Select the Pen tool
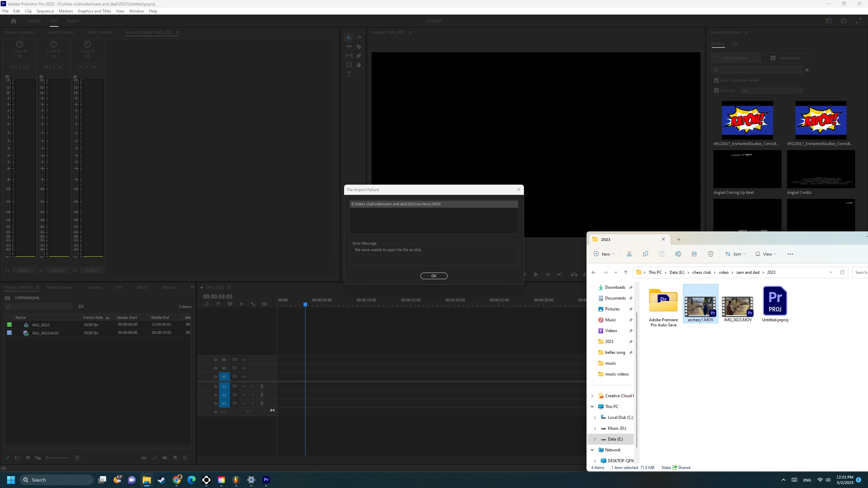This screenshot has height=488, width=868. tap(359, 56)
